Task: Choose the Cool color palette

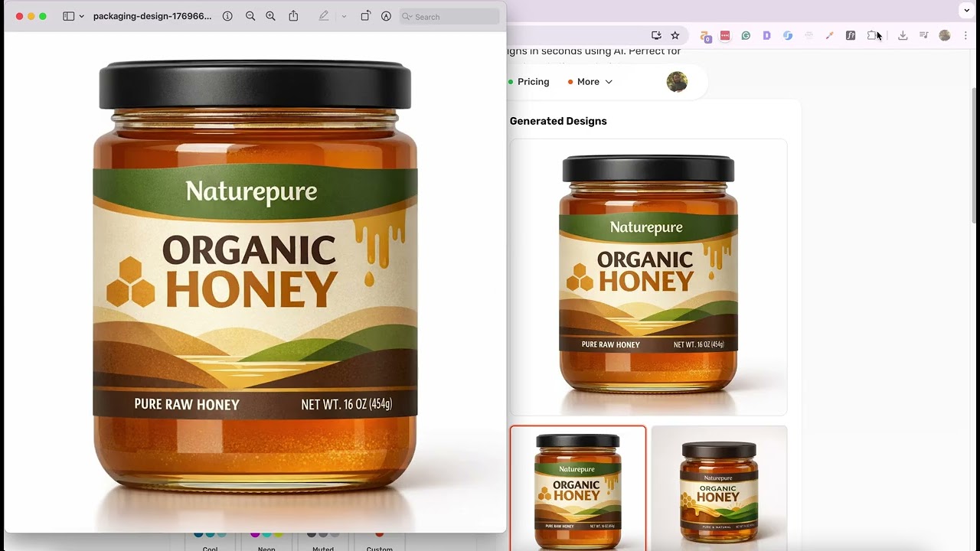Action: 211,541
